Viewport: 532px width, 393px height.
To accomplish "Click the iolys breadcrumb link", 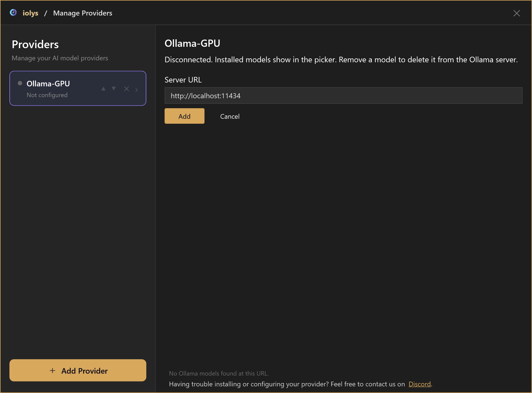I will tap(30, 13).
